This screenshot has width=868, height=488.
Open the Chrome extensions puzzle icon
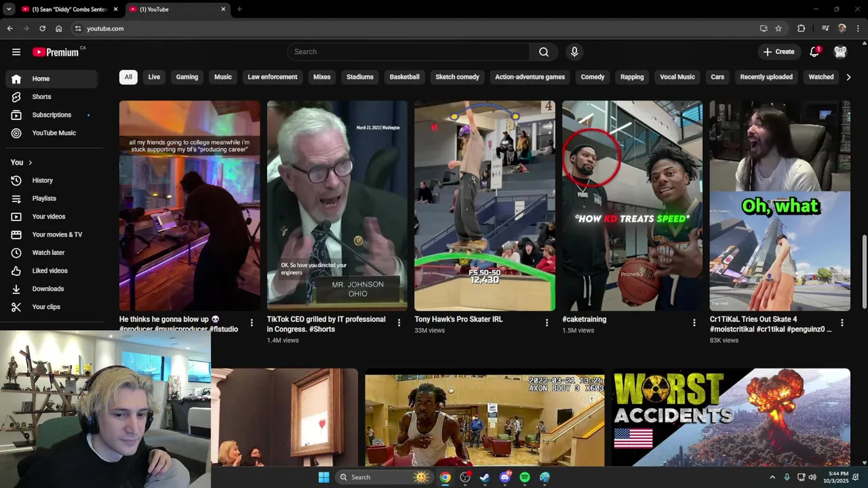(x=801, y=28)
